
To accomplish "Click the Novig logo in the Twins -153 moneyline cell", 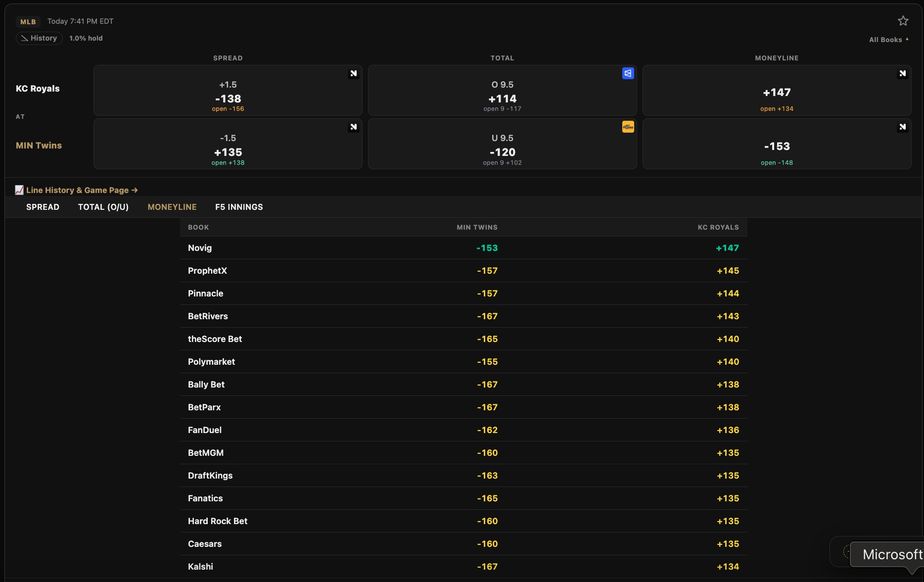I will click(903, 127).
